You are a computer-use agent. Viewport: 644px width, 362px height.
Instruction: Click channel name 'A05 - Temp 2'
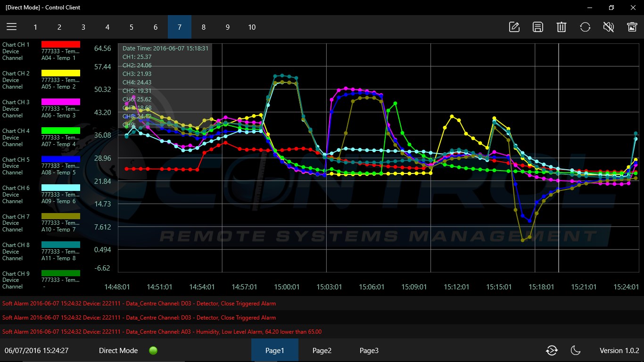(58, 87)
